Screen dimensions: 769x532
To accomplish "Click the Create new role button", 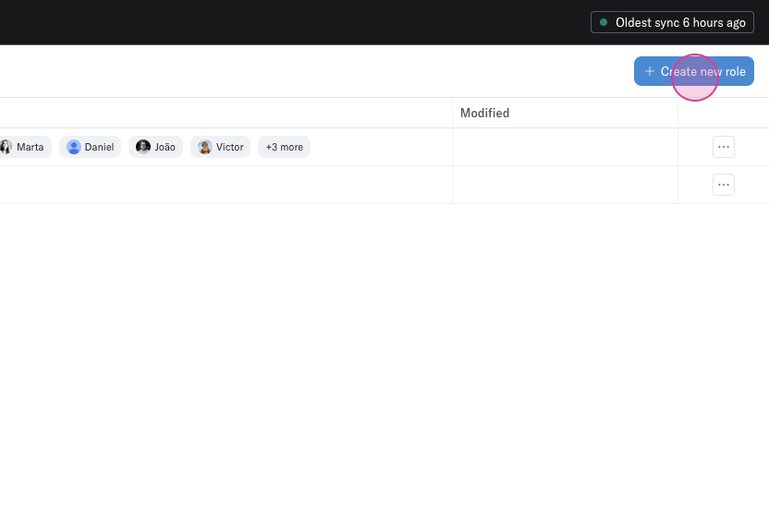I will [693, 71].
